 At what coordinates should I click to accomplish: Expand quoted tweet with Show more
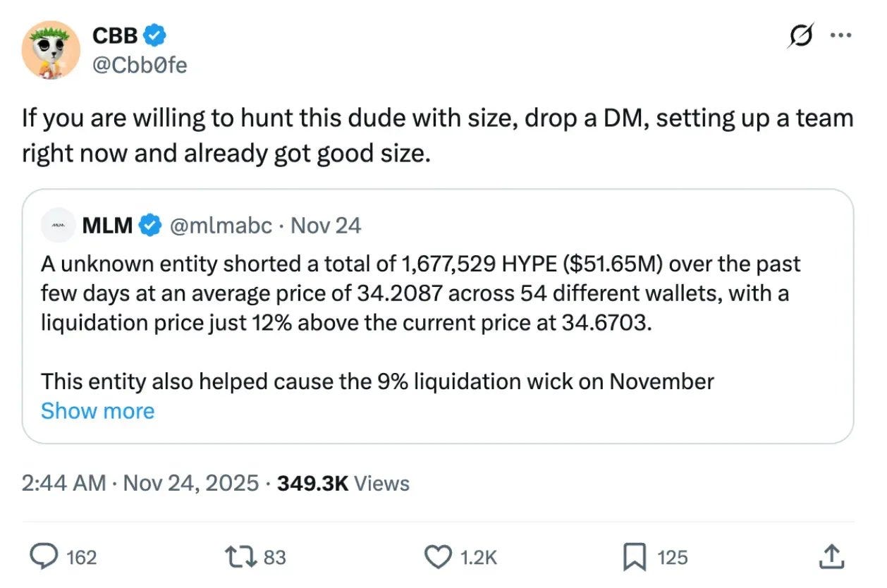pos(97,410)
